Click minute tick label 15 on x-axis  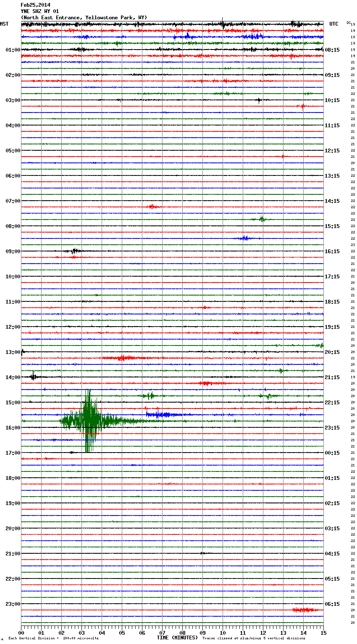[x=323, y=633]
